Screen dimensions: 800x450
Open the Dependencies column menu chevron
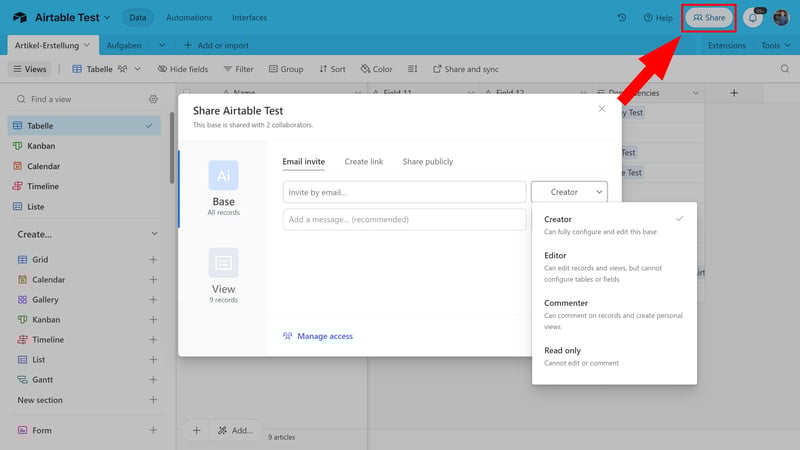695,93
